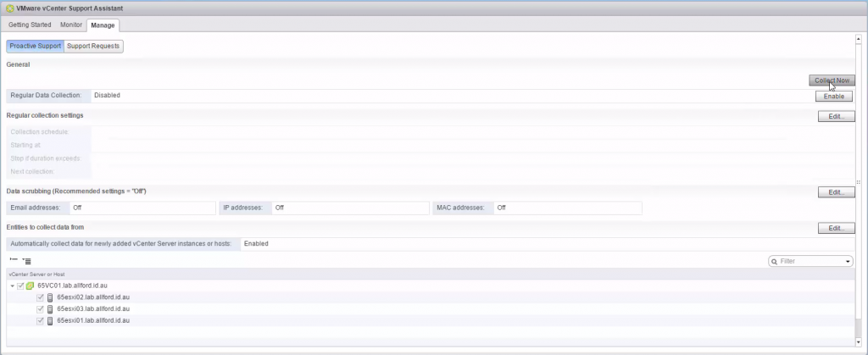The height and width of the screenshot is (355, 868).
Task: Edit the Entities to collect data from
Action: [x=837, y=228]
